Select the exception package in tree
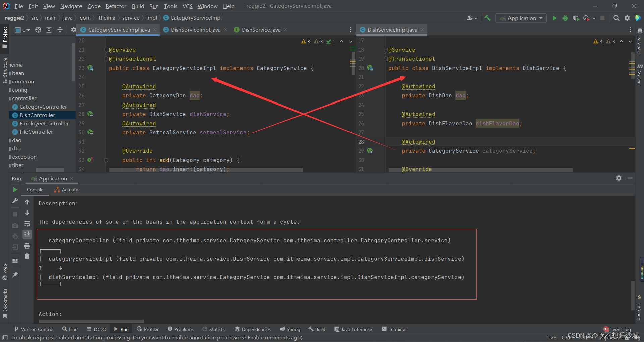Image resolution: width=644 pixels, height=342 pixels. (x=24, y=157)
